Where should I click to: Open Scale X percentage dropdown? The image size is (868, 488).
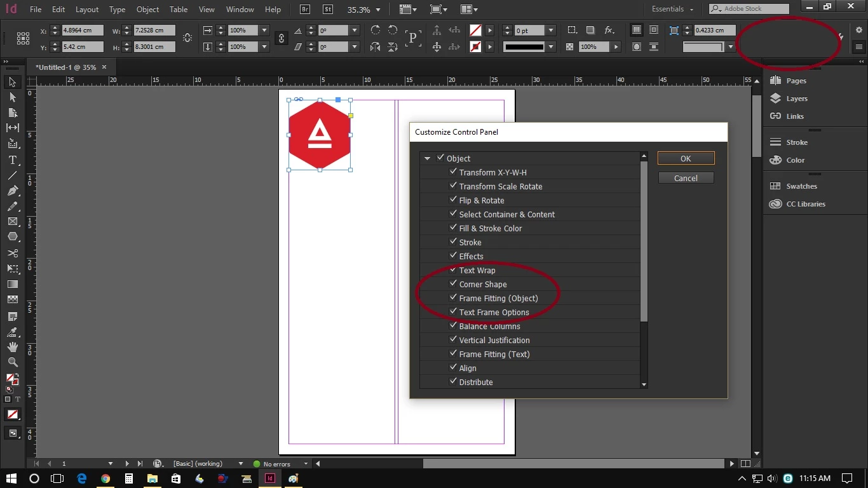264,30
